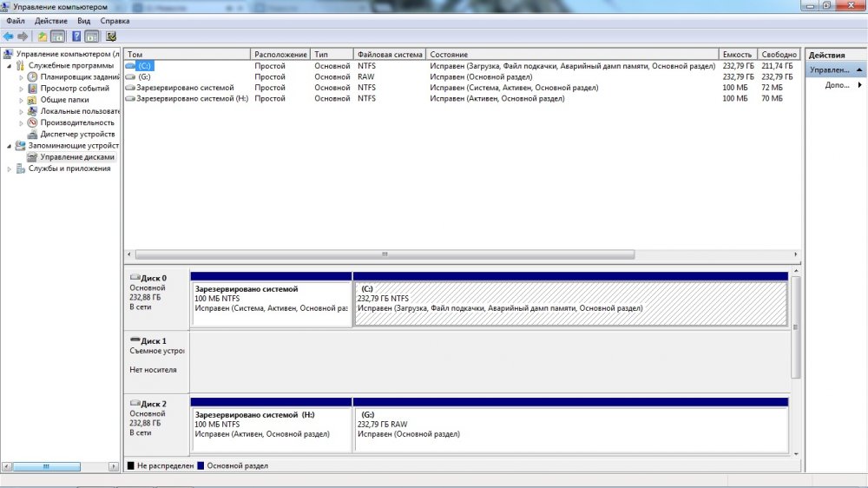This screenshot has width=868, height=488.
Task: Open the Действие menu
Action: (51, 20)
